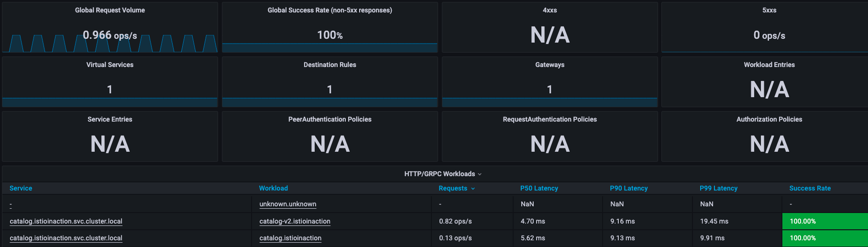This screenshot has width=868, height=247.
Task: Click the Destination Rules panel title
Action: pos(330,65)
